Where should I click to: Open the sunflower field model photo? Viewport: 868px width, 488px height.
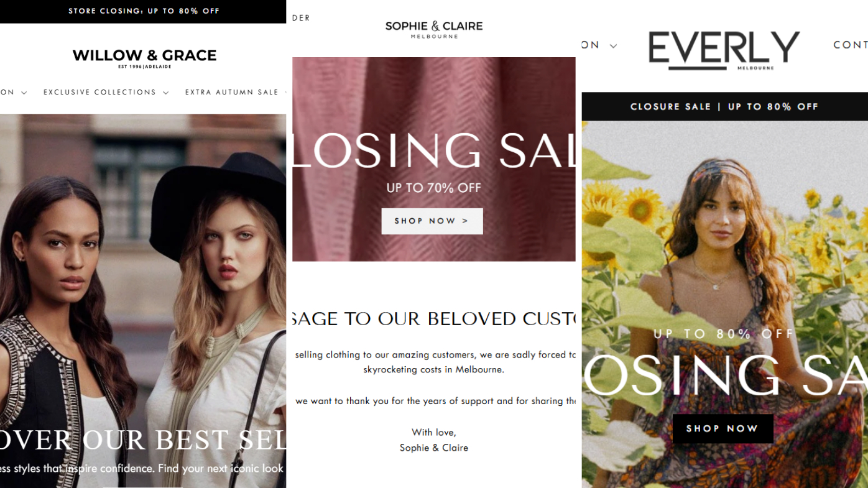(725, 304)
